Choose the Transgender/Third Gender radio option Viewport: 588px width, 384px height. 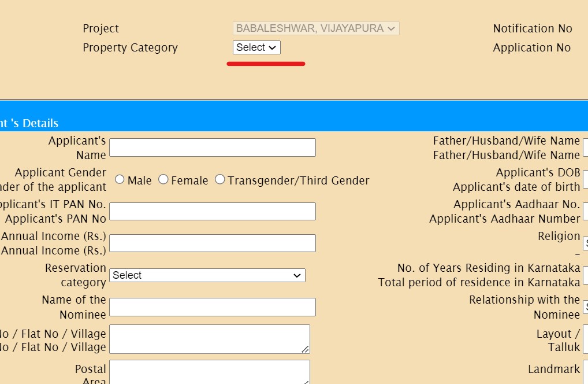tap(219, 180)
